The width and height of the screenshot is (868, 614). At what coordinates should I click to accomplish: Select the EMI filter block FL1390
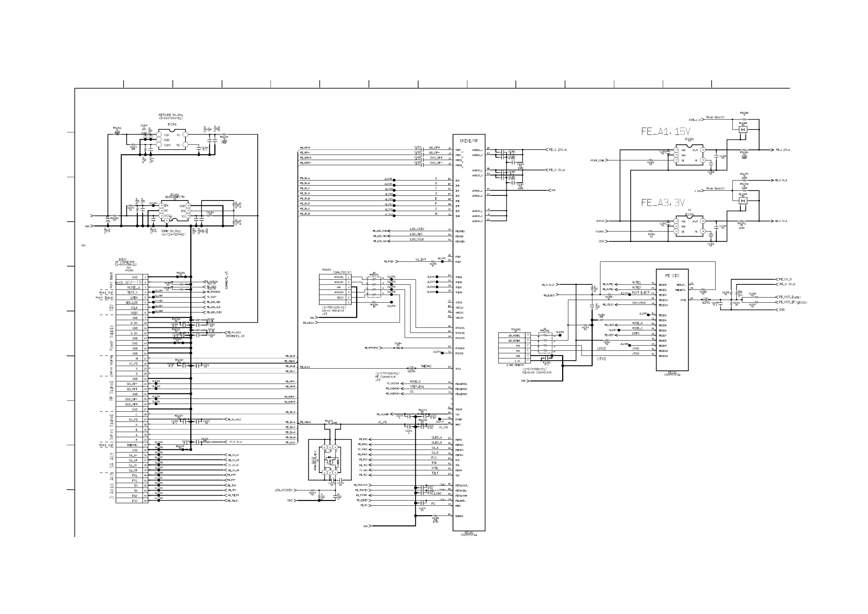[x=743, y=201]
